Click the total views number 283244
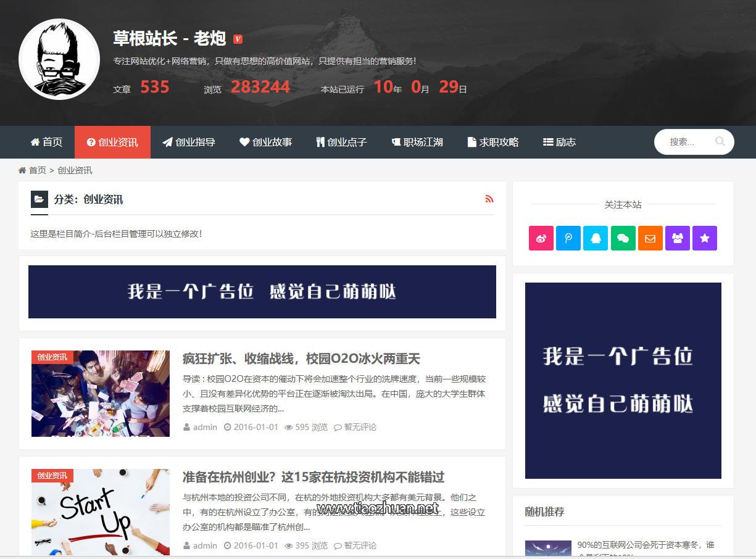Image resolution: width=756 pixels, height=559 pixels. [x=260, y=87]
